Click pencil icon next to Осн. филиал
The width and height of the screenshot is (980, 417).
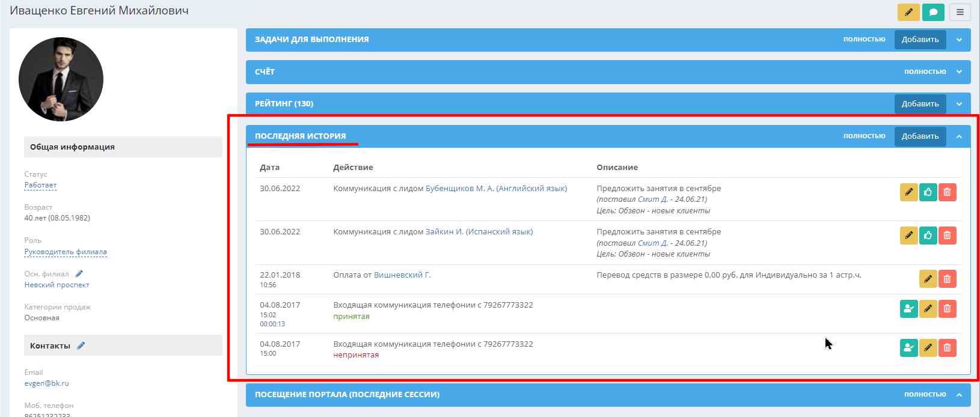coord(79,274)
